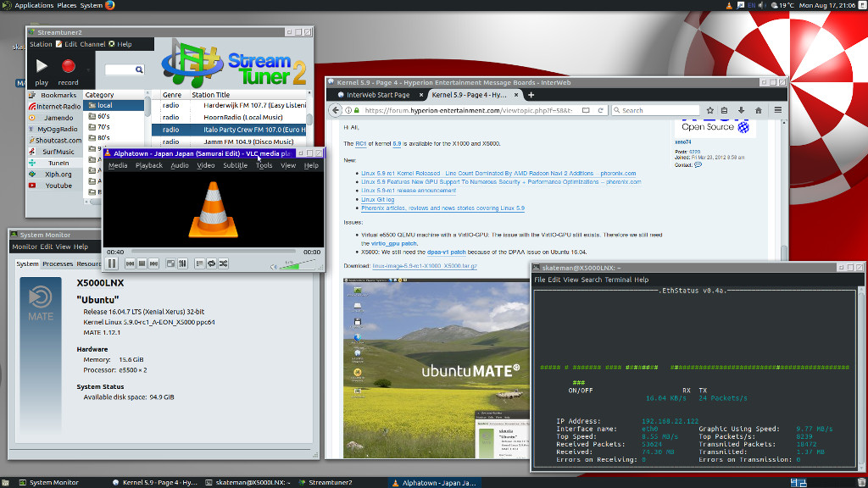Select the HoornRadio (Local Music) station row
This screenshot has width=868, height=488.
pyautogui.click(x=229, y=117)
